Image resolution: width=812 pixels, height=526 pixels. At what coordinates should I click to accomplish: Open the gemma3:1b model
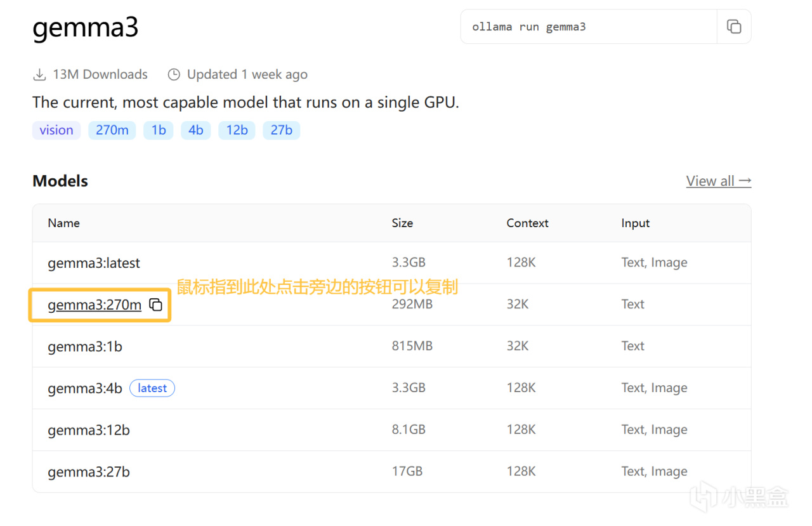pos(85,346)
